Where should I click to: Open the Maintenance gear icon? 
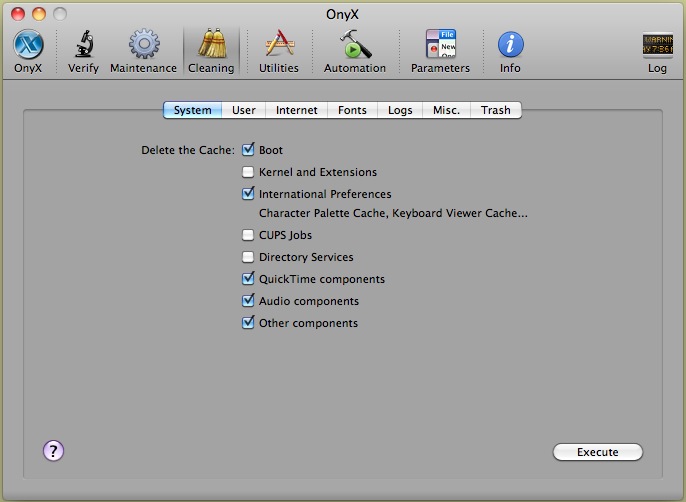tap(143, 46)
